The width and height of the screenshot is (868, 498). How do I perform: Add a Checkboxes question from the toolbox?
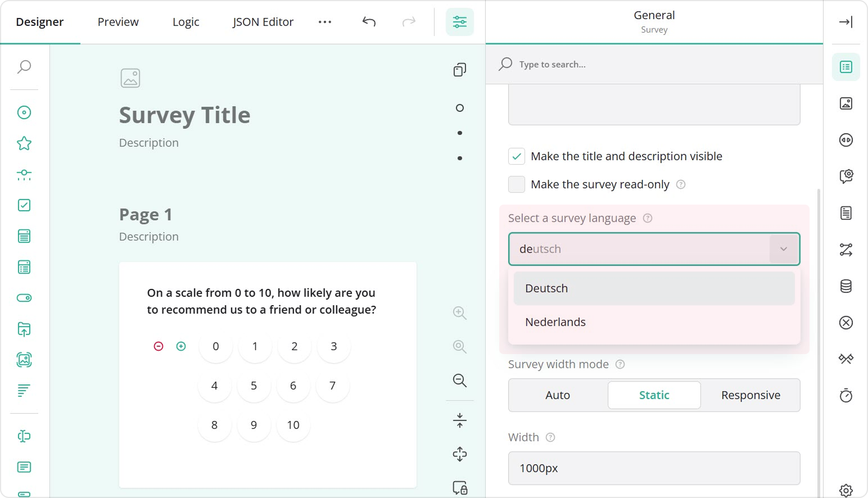(x=24, y=205)
